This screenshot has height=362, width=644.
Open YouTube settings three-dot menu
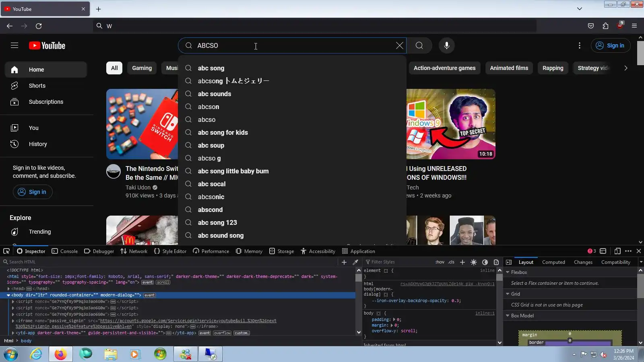[x=580, y=45]
